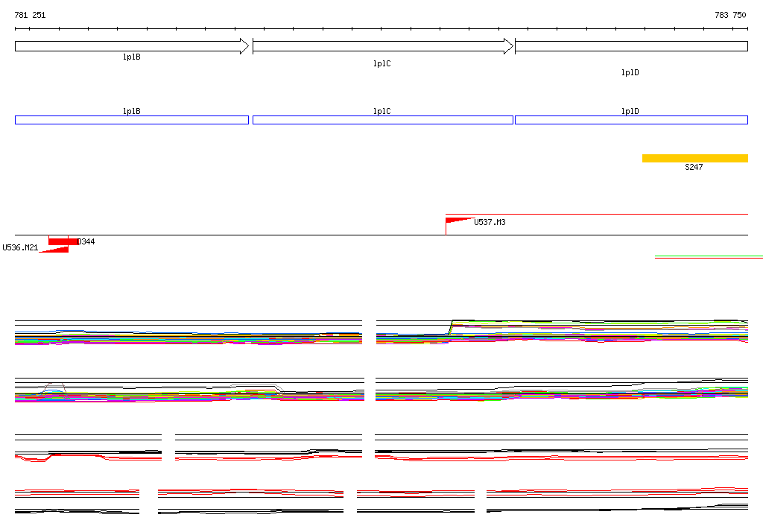Click the U537.M3 label text
Viewport: 763px width, 532px height.
(x=490, y=222)
